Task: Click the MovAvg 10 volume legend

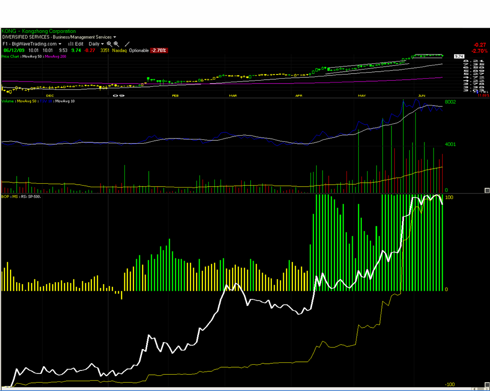Action: 65,101
